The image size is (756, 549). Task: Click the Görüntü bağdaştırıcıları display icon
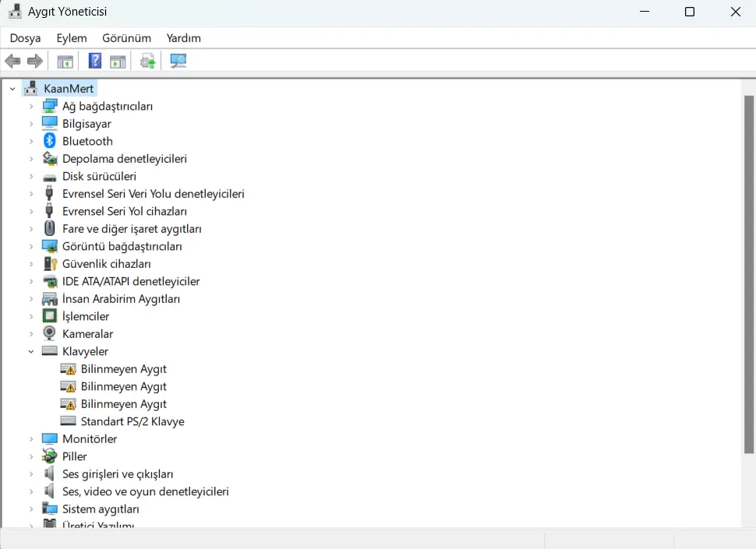49,246
